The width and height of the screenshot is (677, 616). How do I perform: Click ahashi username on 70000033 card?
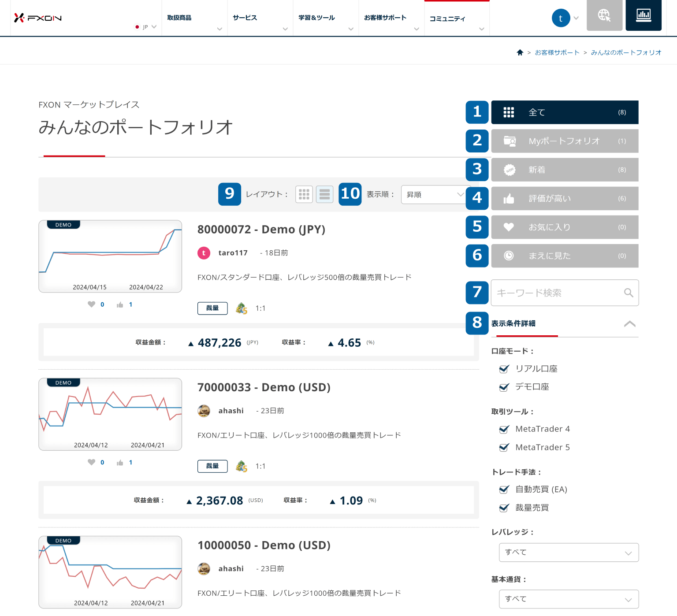(x=231, y=411)
